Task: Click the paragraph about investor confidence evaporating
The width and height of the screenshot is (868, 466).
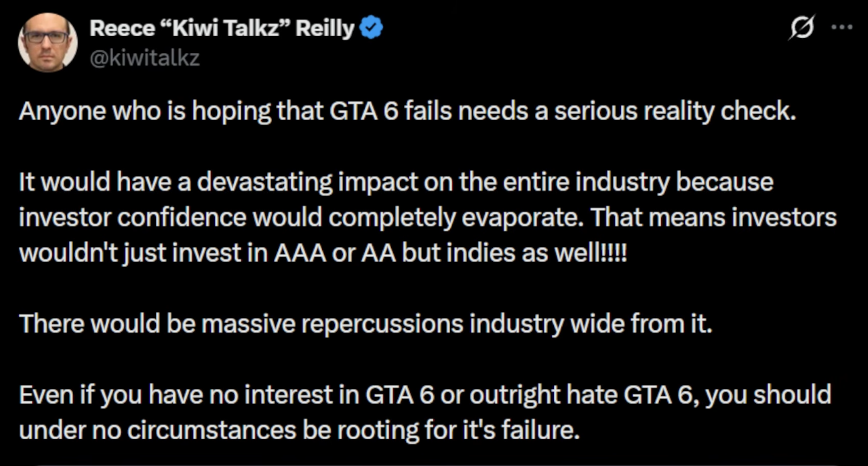Action: (x=428, y=218)
